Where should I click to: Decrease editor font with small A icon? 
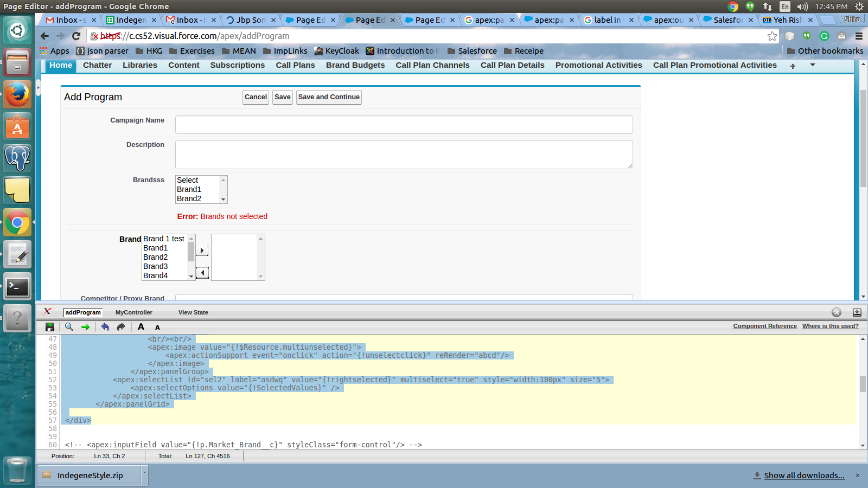(157, 328)
